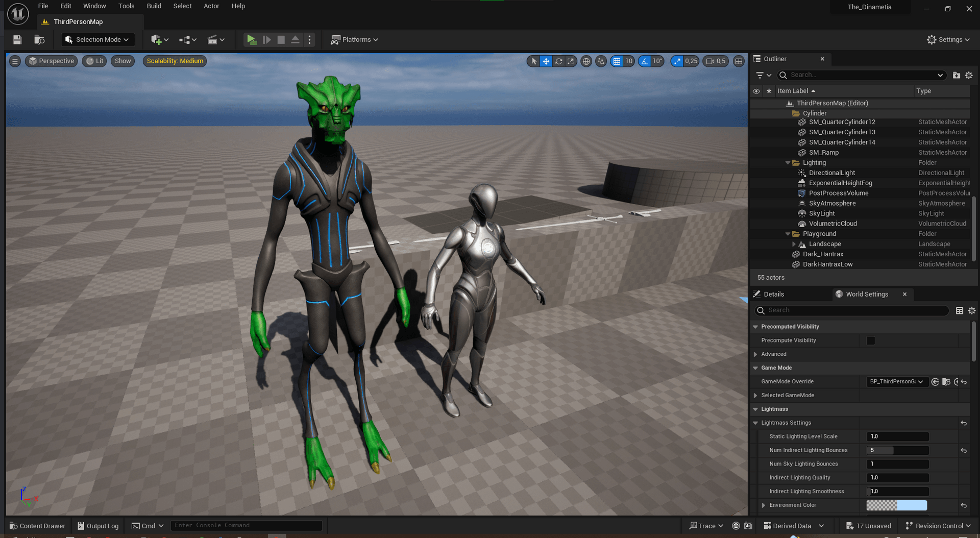Screen dimensions: 980x538
Task: Open Outliner filter options icon
Action: click(x=764, y=76)
